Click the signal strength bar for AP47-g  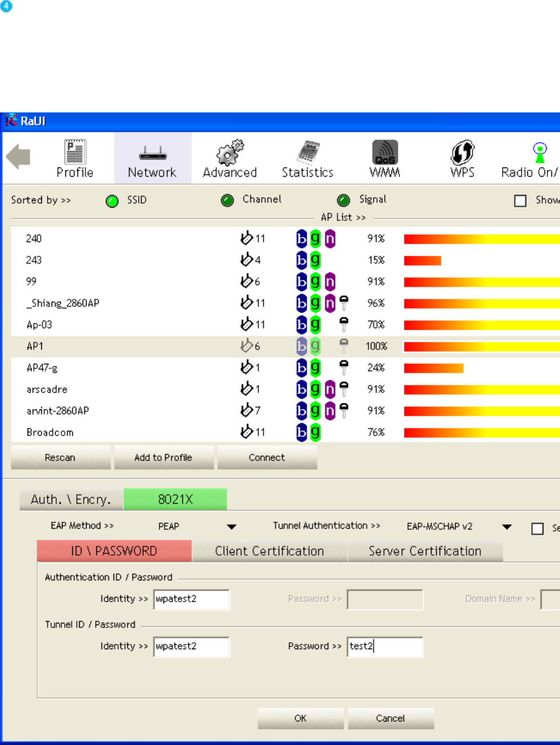tap(433, 368)
